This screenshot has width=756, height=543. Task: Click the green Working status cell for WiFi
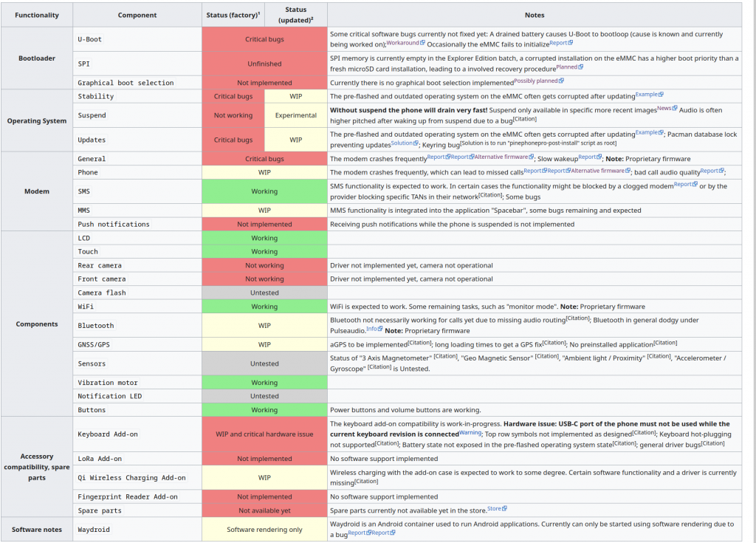point(264,307)
